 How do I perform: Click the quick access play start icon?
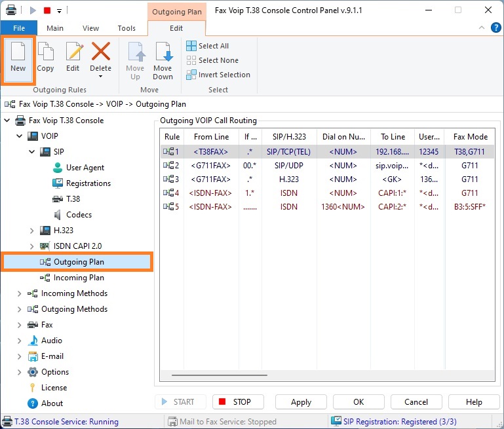click(x=33, y=10)
